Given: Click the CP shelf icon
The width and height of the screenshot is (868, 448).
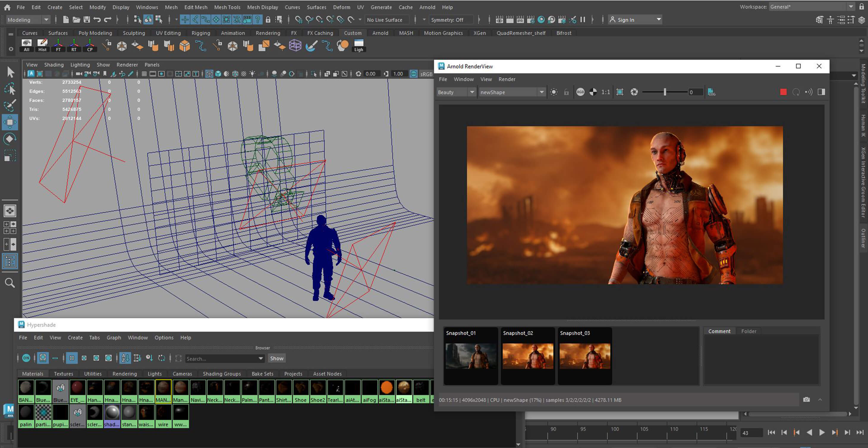Looking at the screenshot, I should [90, 46].
